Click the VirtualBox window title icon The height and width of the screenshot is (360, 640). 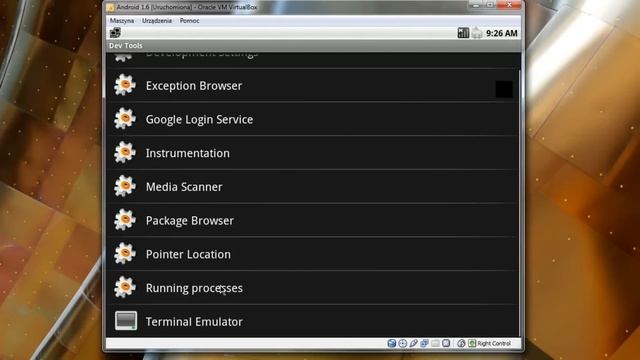point(111,7)
